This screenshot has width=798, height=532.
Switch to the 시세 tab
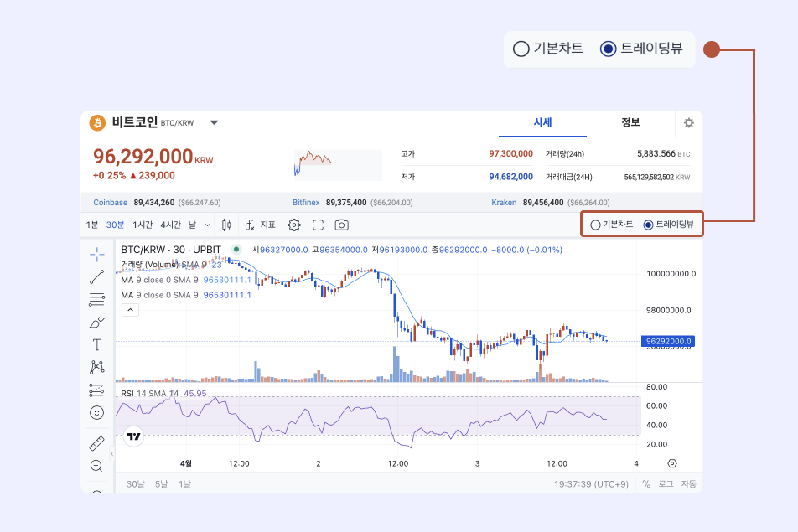click(x=542, y=122)
